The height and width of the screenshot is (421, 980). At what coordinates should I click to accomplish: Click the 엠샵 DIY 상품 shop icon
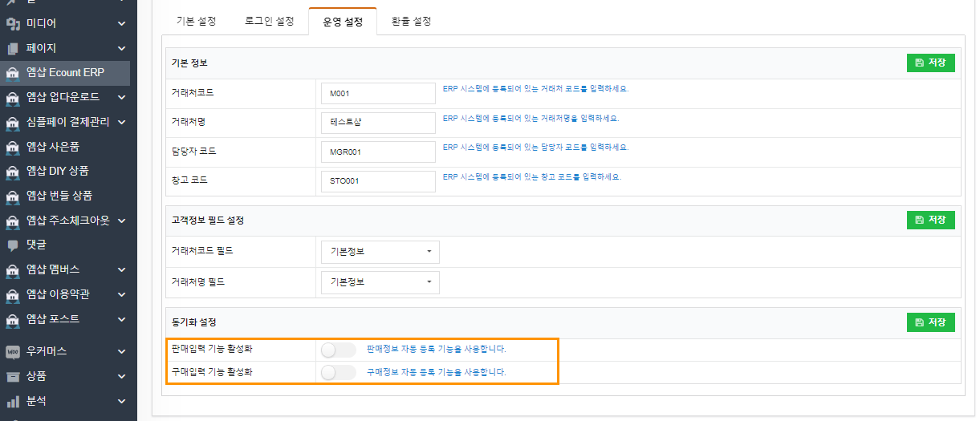click(x=13, y=171)
